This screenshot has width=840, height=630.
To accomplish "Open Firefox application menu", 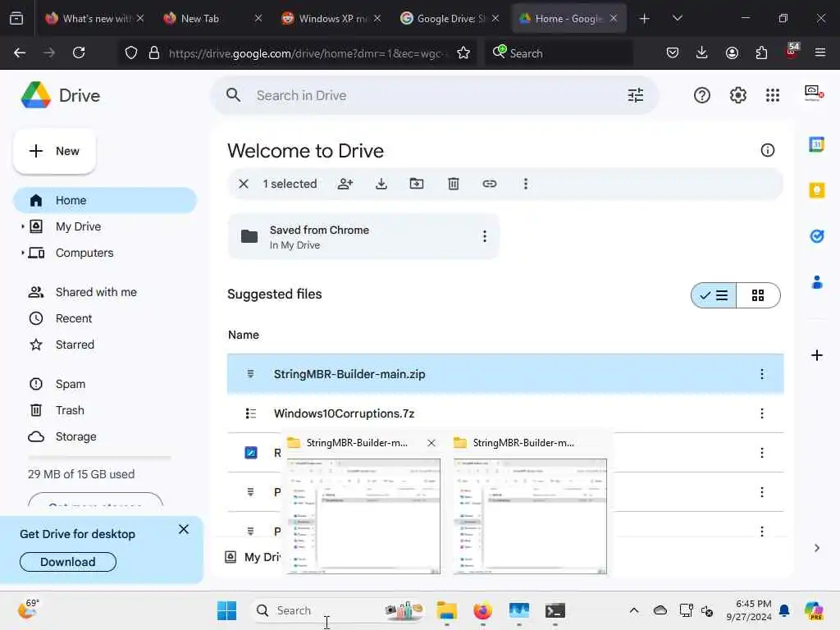I will point(819,52).
